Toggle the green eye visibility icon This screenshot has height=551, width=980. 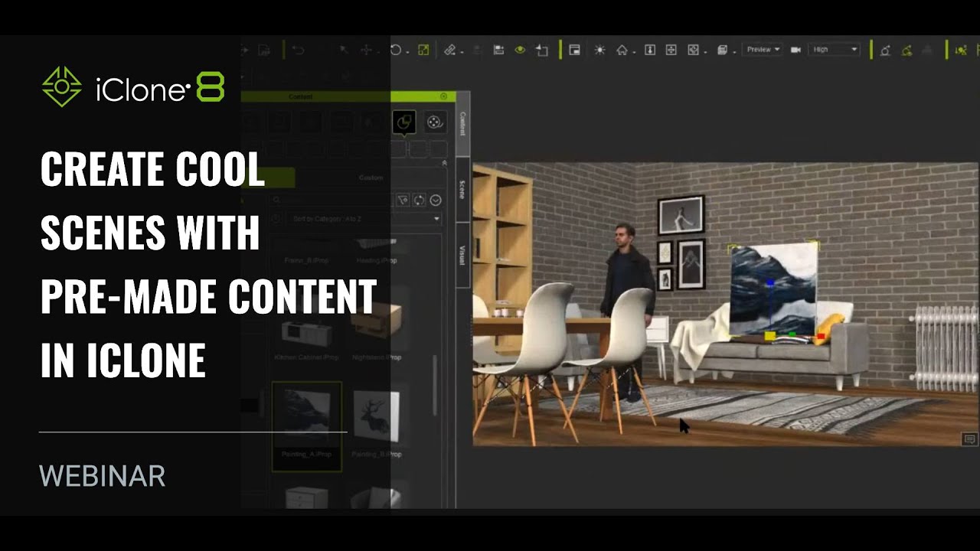(x=520, y=50)
